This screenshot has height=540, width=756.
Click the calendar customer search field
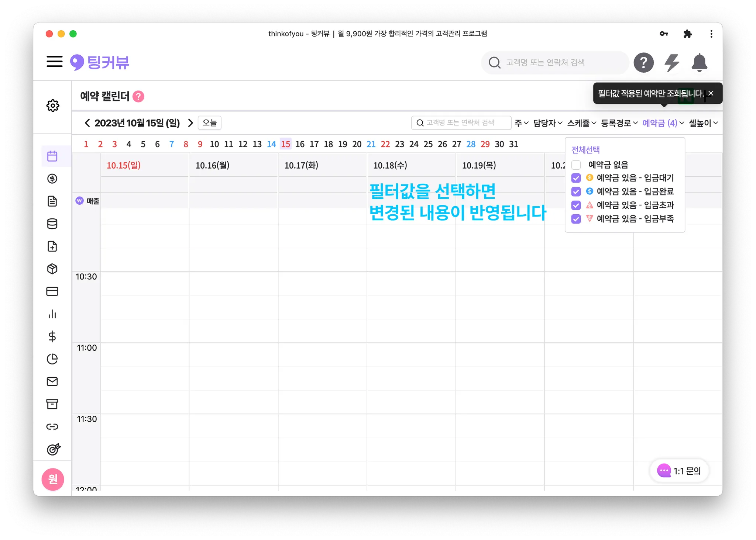tap(461, 123)
